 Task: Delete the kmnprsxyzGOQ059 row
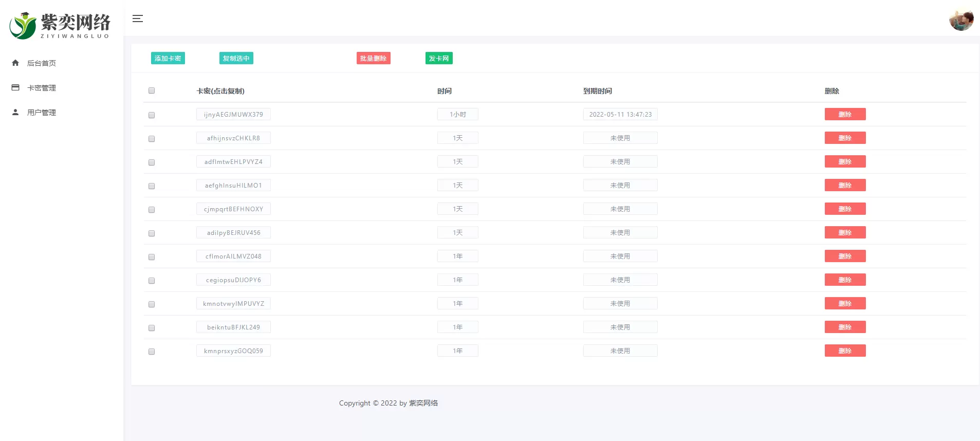point(845,351)
